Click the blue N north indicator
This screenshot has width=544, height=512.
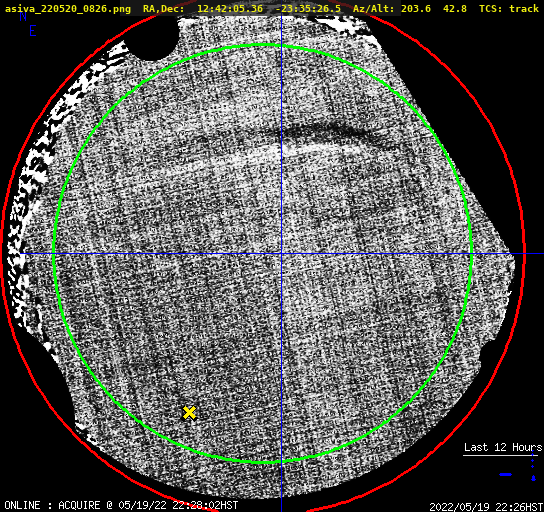coord(23,17)
